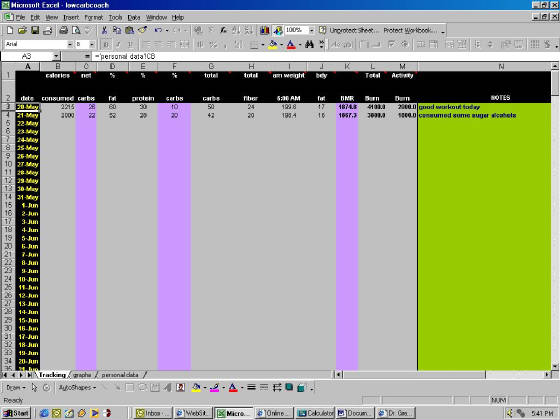Toggle Underline formatting
Screen dimensions: 560x420
(131, 44)
